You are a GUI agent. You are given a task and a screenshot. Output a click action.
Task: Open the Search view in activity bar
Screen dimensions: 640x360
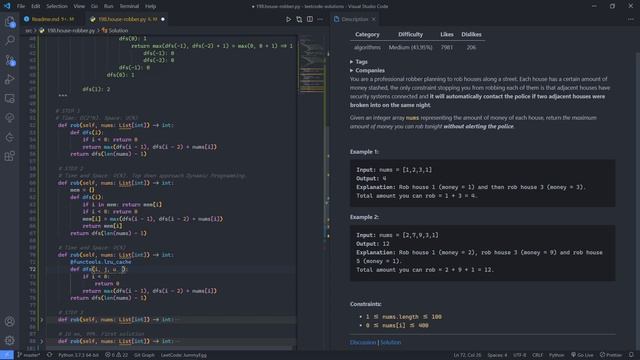pyautogui.click(x=9, y=40)
